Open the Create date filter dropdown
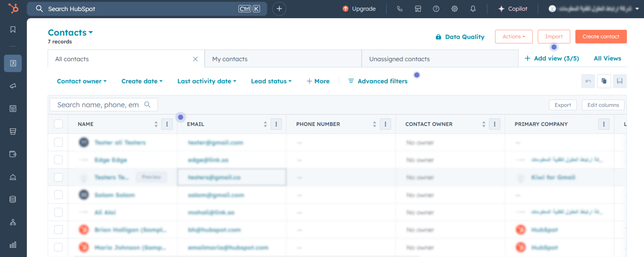 point(142,81)
